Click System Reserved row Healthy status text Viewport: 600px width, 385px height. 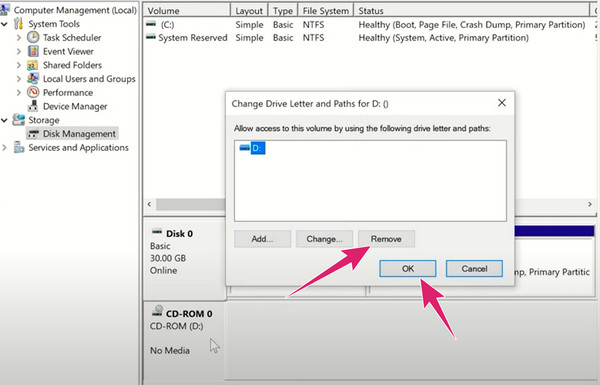click(x=443, y=38)
